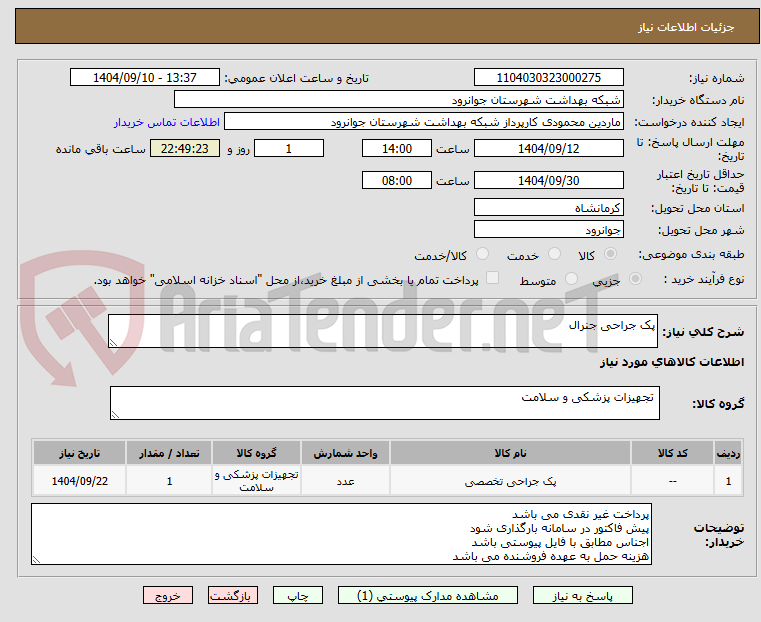Click the تاریخ نیاز column header

pos(80,453)
